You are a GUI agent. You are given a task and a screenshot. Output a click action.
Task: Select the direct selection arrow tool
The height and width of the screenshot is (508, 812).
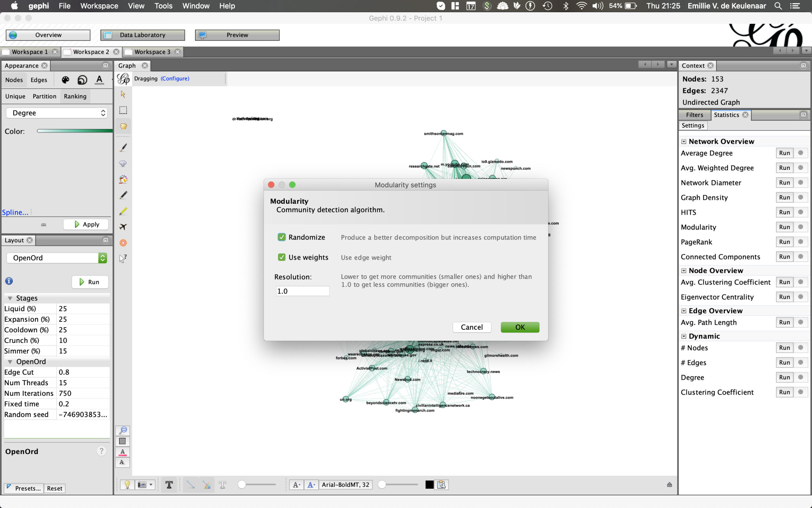(123, 94)
